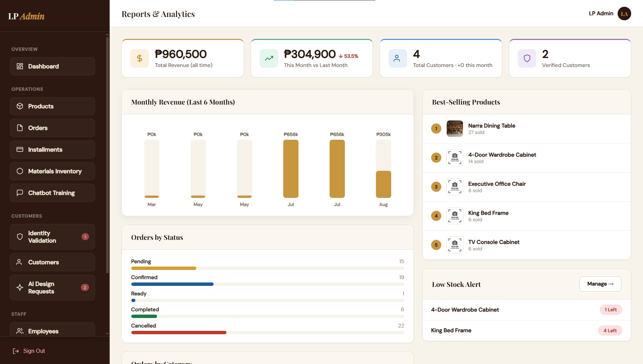Viewport: 643px width, 364px height.
Task: Click the Identity Validation shield icon
Action: tap(20, 237)
